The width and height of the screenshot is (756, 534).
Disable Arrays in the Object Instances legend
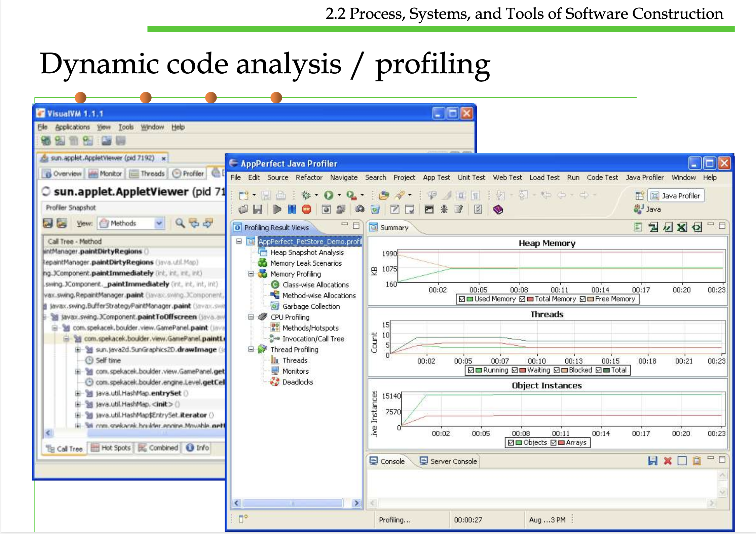(x=554, y=443)
